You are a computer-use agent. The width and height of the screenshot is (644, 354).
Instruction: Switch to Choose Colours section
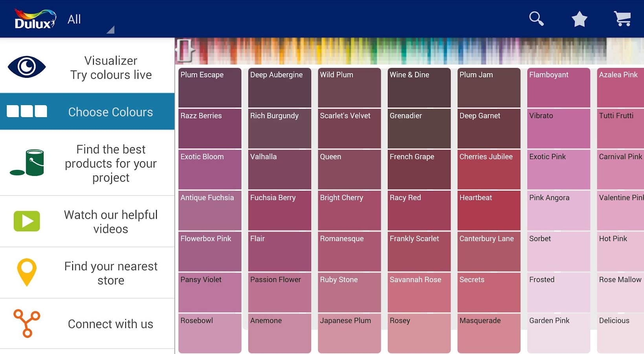110,112
